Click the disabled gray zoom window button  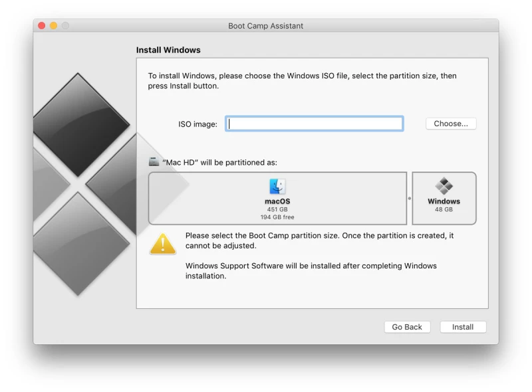(x=65, y=26)
